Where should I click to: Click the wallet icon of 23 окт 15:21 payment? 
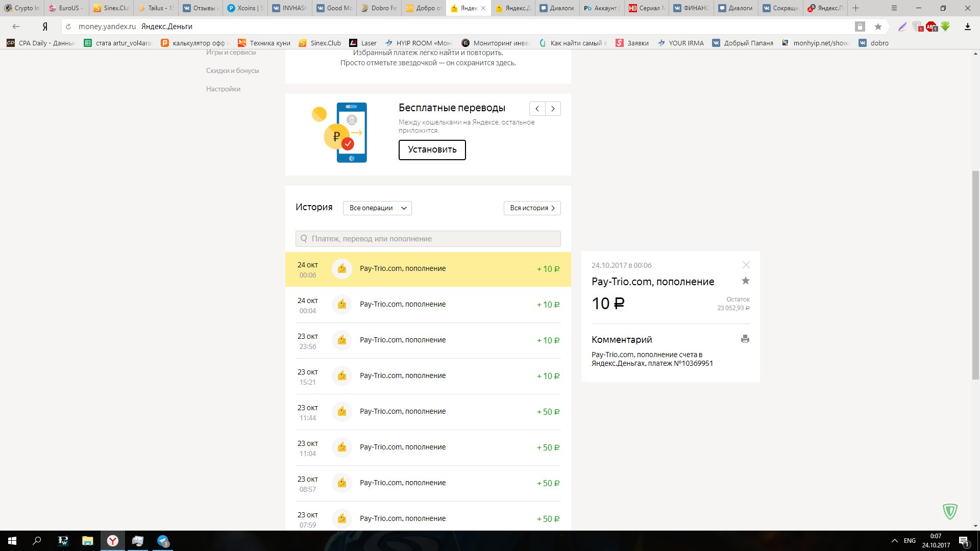[342, 376]
